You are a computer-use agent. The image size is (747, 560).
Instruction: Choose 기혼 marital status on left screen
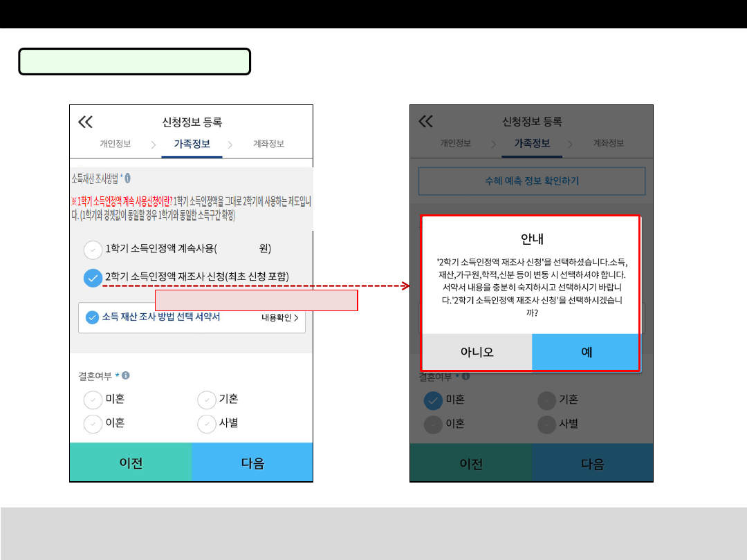[207, 400]
